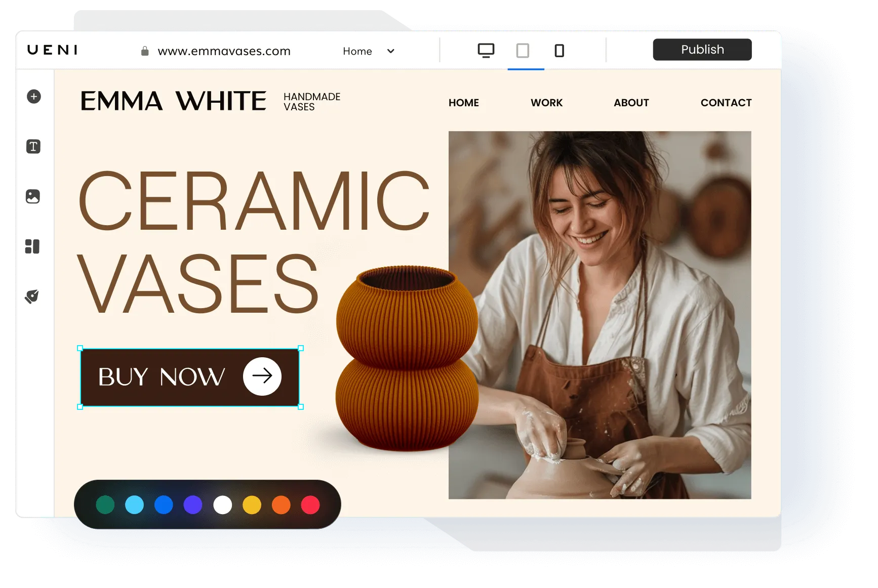Open the Home page dropdown
Screen dimensions: 878x588
click(x=357, y=51)
